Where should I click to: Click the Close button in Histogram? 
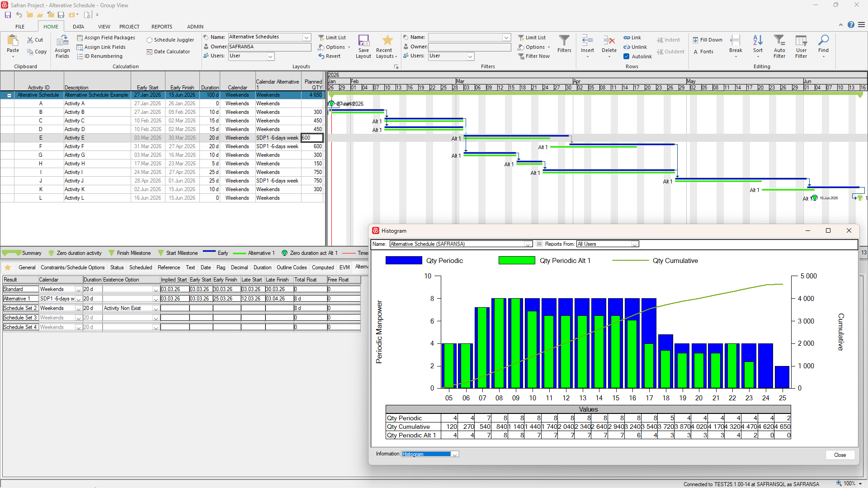tap(840, 455)
